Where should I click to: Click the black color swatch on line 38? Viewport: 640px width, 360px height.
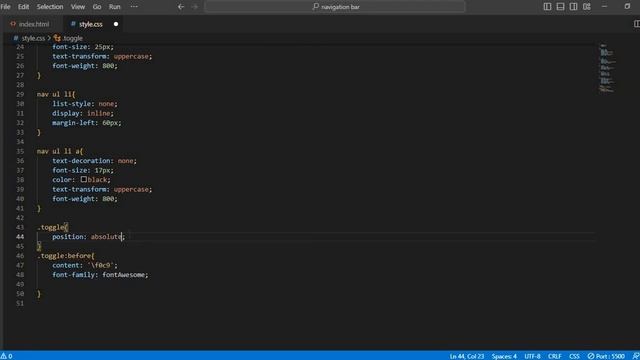pos(83,179)
